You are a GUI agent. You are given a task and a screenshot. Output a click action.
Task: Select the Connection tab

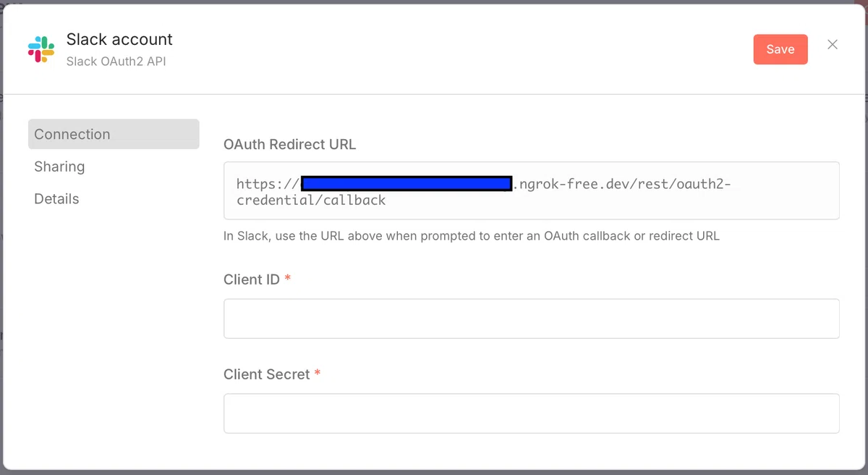(114, 134)
